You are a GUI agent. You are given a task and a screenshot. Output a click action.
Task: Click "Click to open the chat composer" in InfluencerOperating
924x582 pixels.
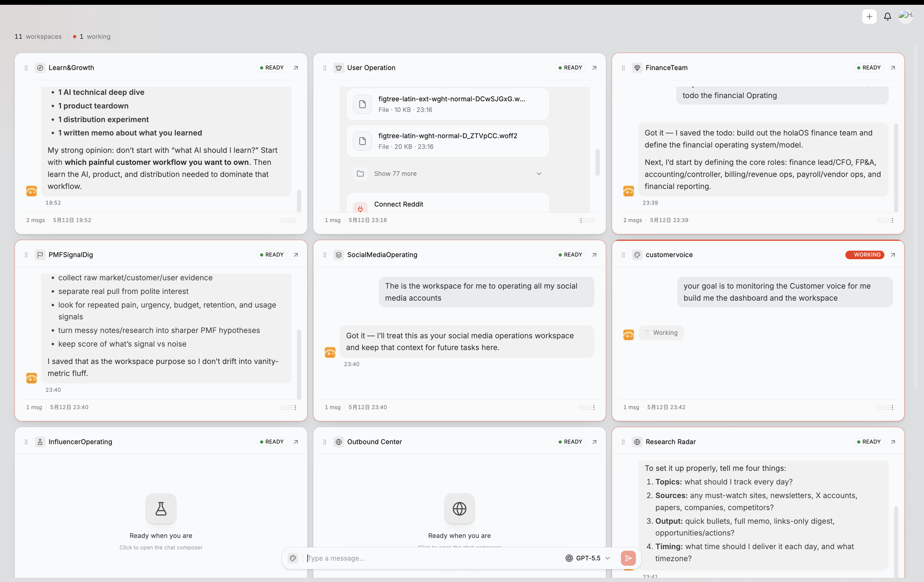pos(161,548)
